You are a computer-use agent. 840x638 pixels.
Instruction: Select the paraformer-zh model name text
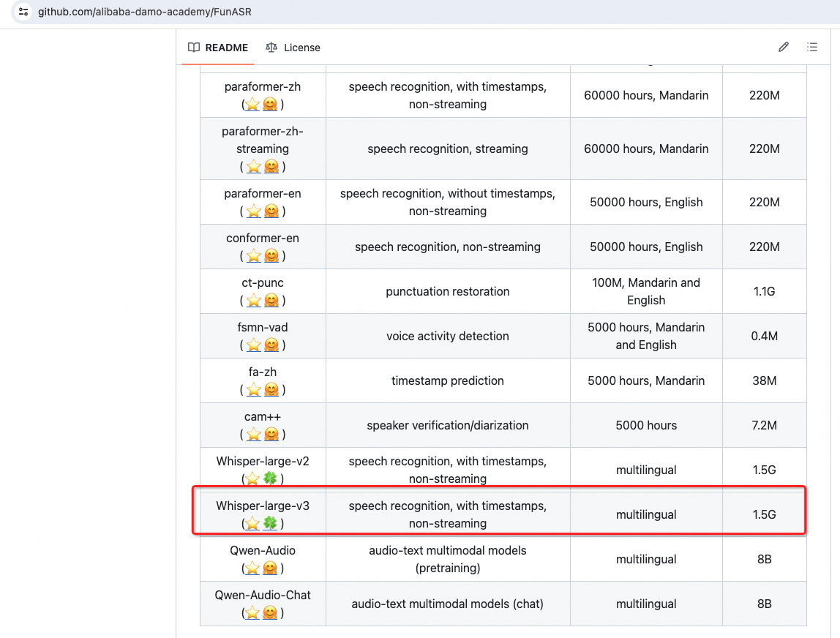(263, 87)
